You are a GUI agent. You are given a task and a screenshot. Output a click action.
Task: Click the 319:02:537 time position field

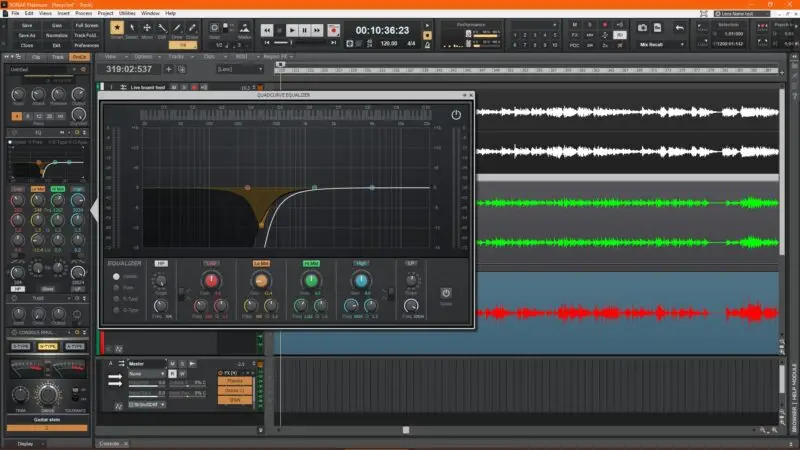[130, 69]
